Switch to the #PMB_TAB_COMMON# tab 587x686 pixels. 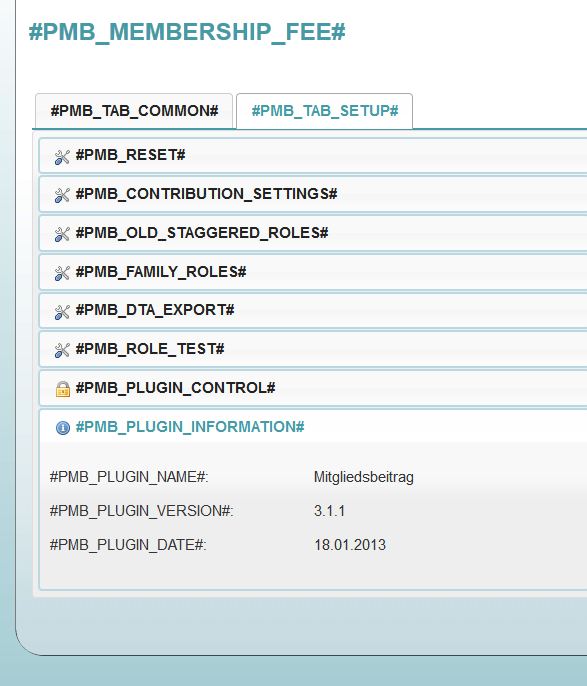tap(134, 111)
